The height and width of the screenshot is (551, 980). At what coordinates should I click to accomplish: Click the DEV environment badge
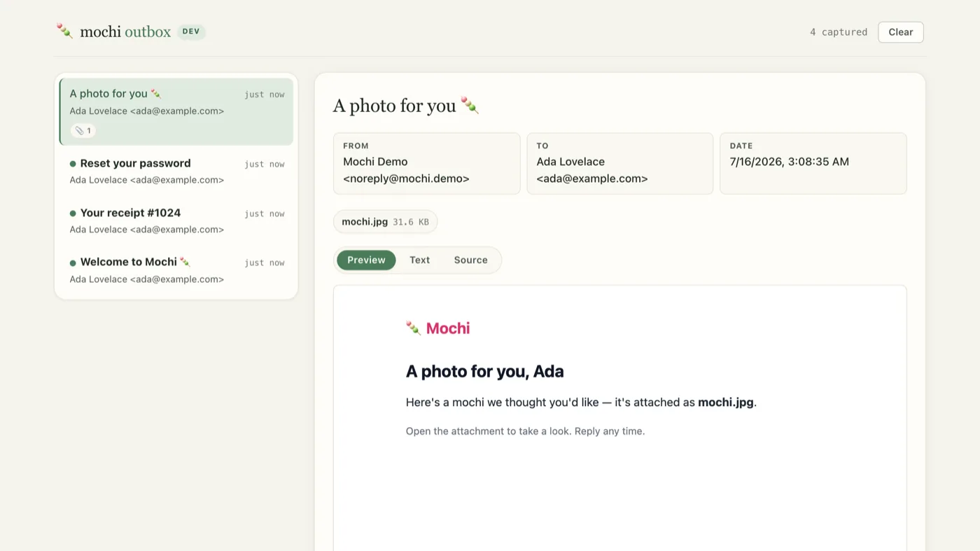(x=191, y=32)
